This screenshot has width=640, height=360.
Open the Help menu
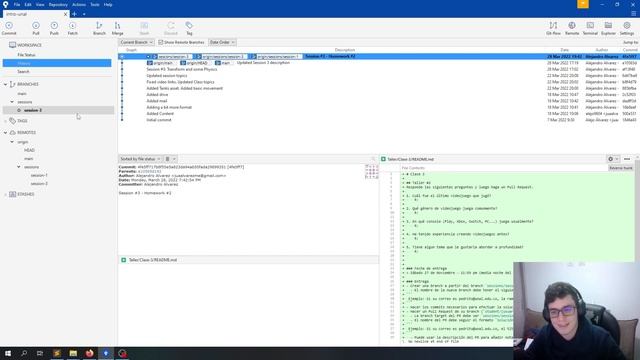pyautogui.click(x=108, y=4)
